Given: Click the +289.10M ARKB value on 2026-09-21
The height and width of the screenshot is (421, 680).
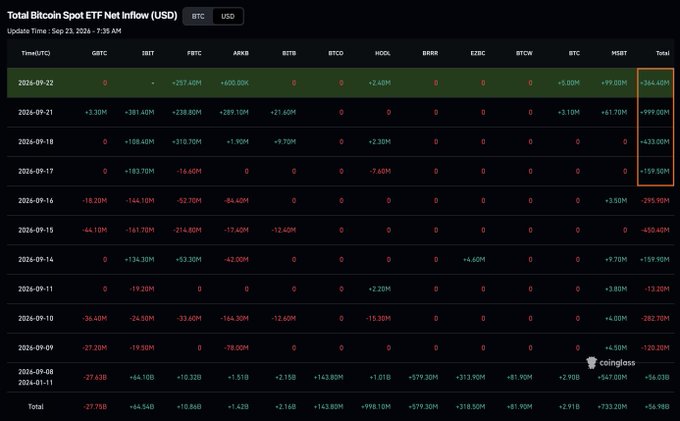Looking at the screenshot, I should pyautogui.click(x=234, y=112).
